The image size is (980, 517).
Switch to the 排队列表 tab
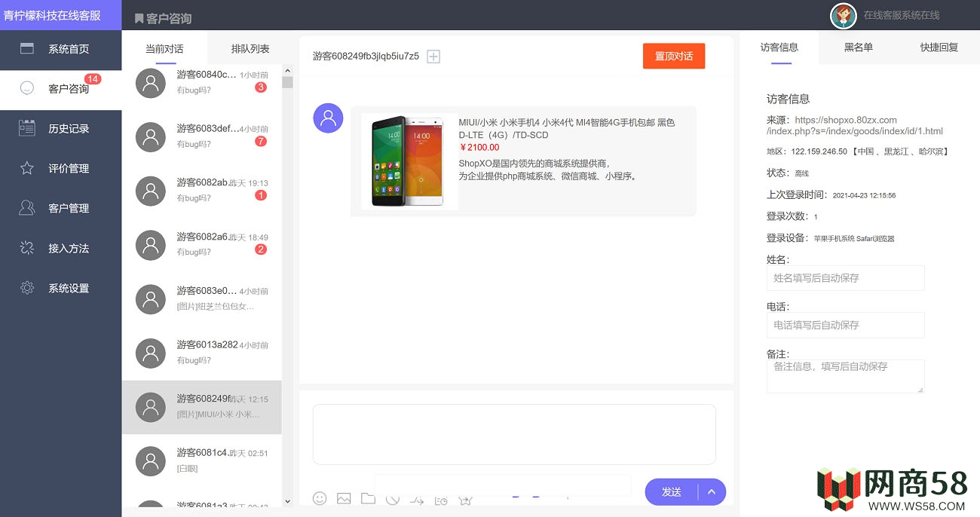coord(250,49)
